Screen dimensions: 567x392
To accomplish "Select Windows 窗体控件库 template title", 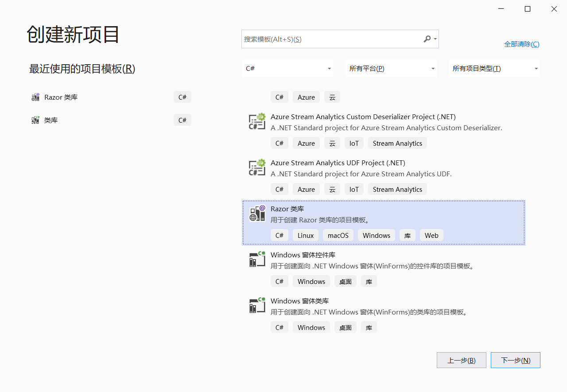I will [303, 255].
